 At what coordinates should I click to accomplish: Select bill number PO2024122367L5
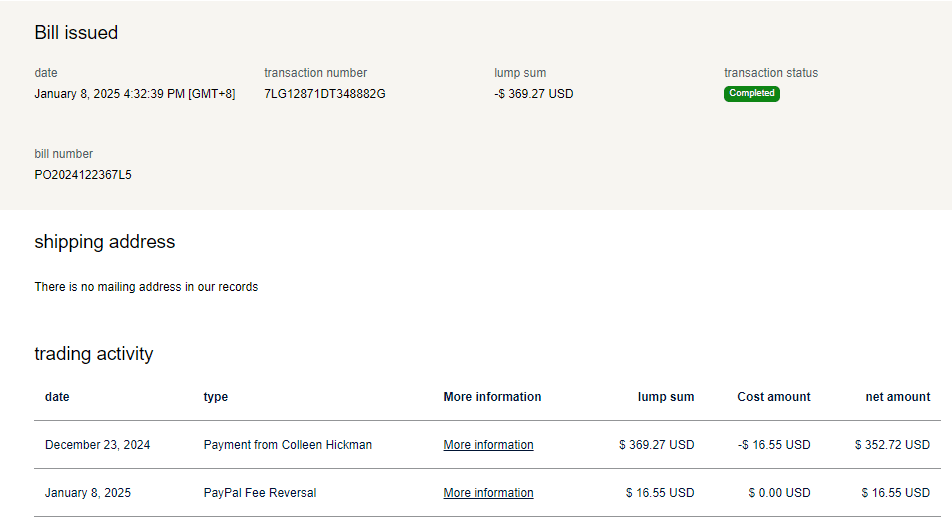pos(83,175)
